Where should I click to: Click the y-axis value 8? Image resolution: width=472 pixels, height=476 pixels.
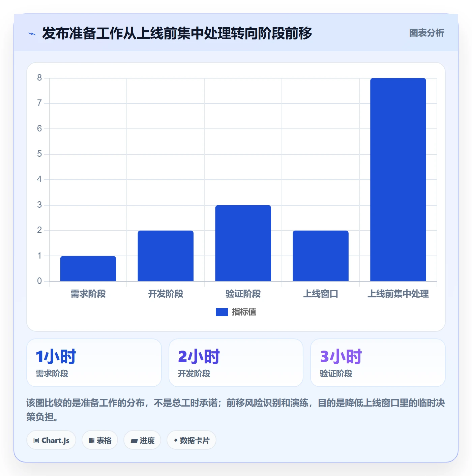39,78
